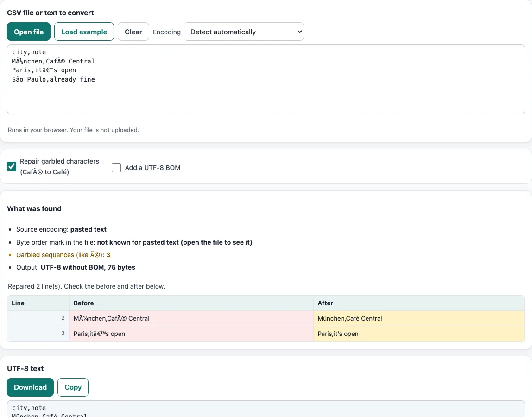The height and width of the screenshot is (417, 532).
Task: Click the 'Runs in your browser' note
Action: click(x=73, y=130)
